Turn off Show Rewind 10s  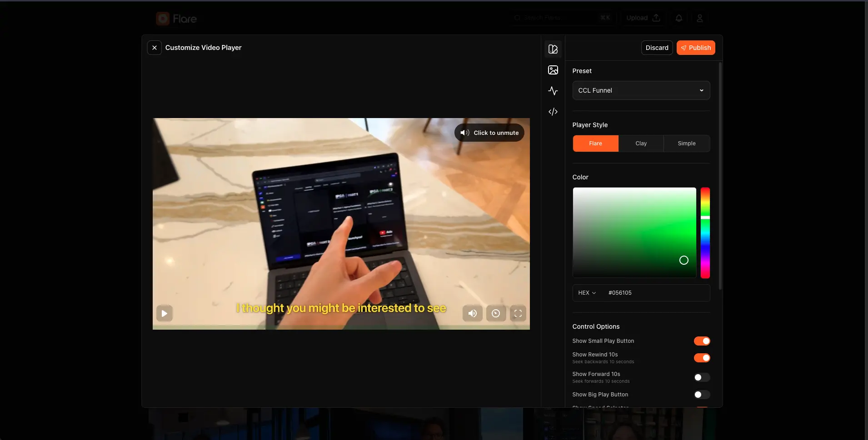click(701, 358)
